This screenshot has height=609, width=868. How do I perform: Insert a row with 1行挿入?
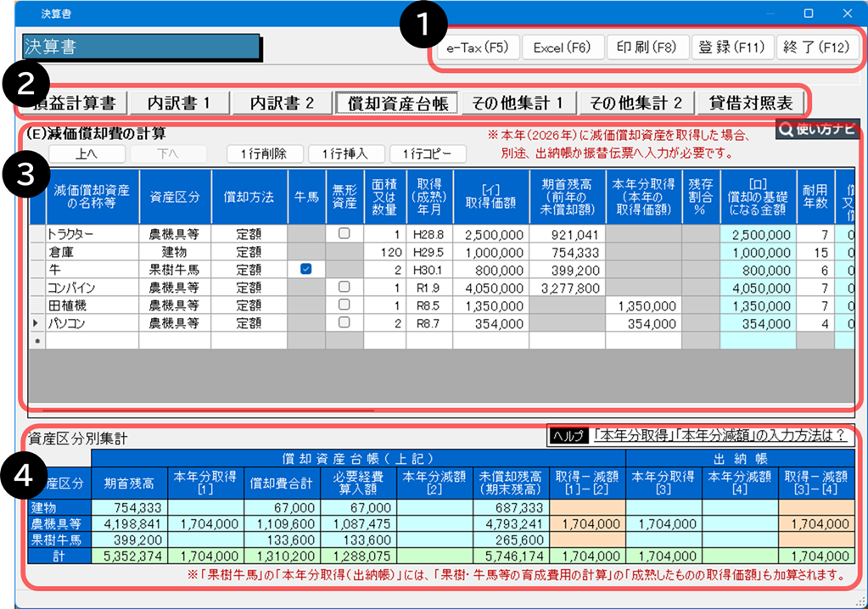tap(344, 154)
